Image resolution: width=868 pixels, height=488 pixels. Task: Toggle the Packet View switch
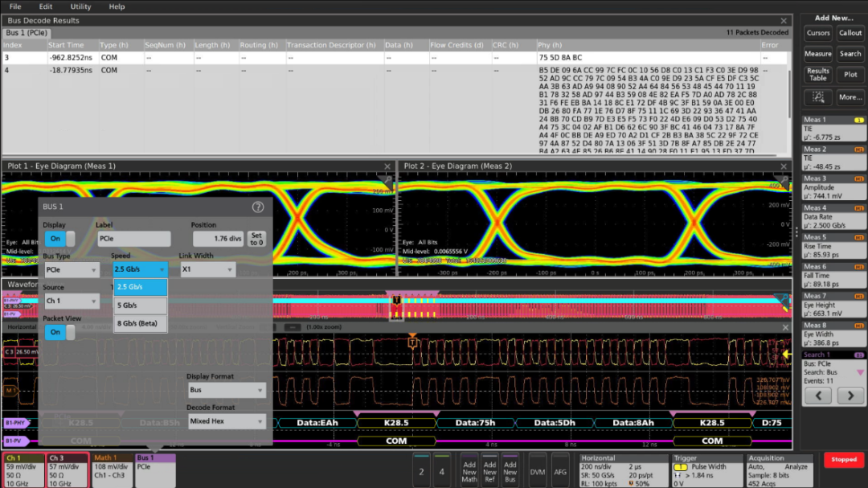59,332
